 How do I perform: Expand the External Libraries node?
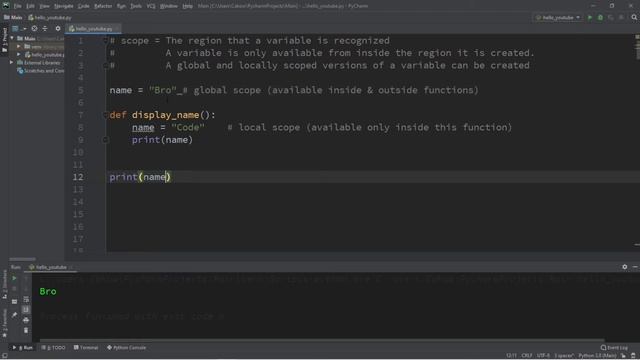point(12,63)
